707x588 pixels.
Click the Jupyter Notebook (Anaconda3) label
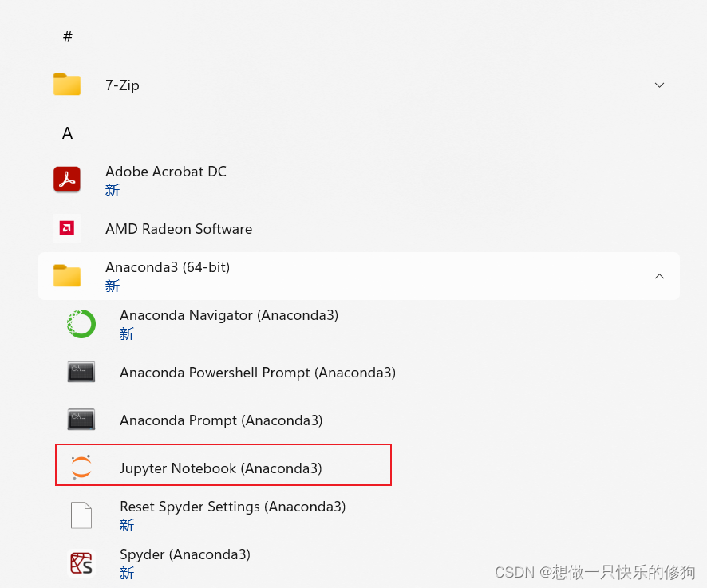coord(221,468)
